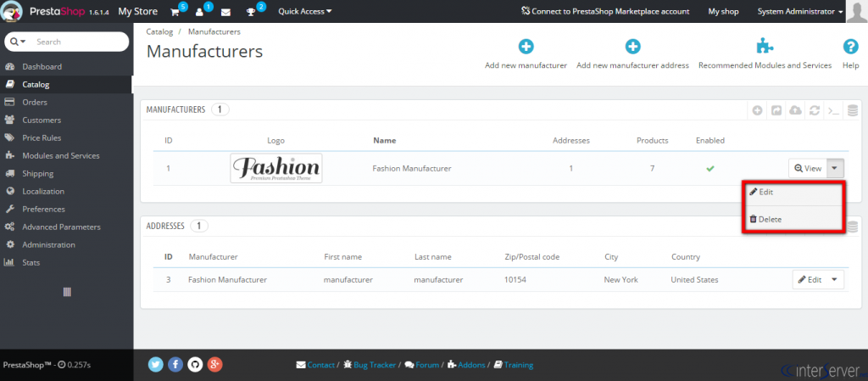Toggle the dropdown arrow next to View button
The image size is (868, 381).
836,168
